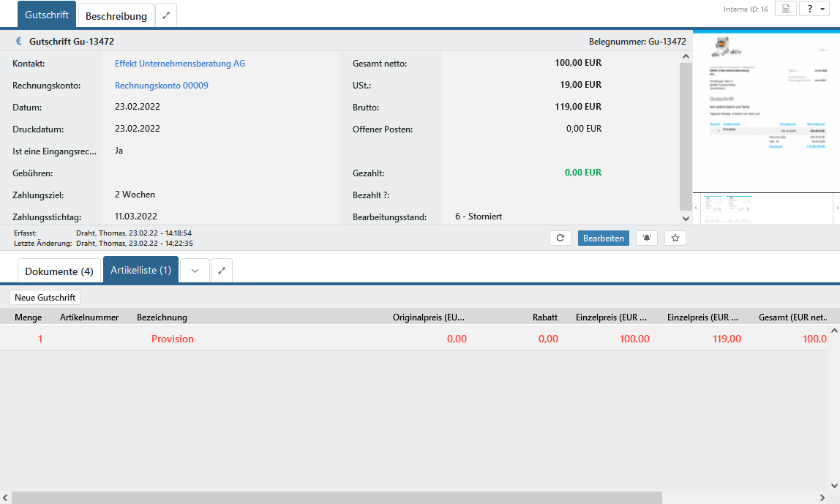Screen dimensions: 840x504
Task: Open Rechnungskonto 00009 link
Action: point(162,86)
